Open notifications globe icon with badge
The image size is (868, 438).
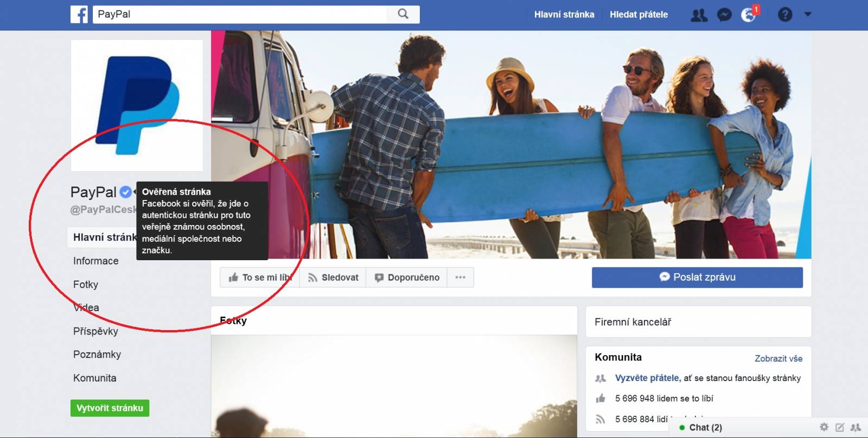coord(749,15)
